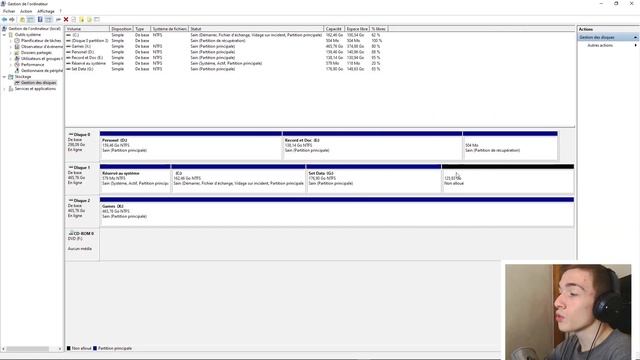Collapse the Outils système tree node
This screenshot has width=640, height=360.
pos(4,35)
